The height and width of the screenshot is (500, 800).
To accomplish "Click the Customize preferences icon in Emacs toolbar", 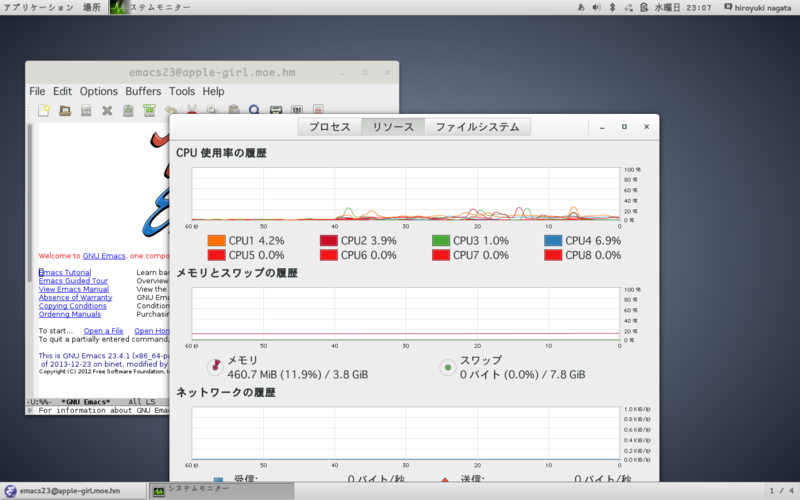I will 297,110.
